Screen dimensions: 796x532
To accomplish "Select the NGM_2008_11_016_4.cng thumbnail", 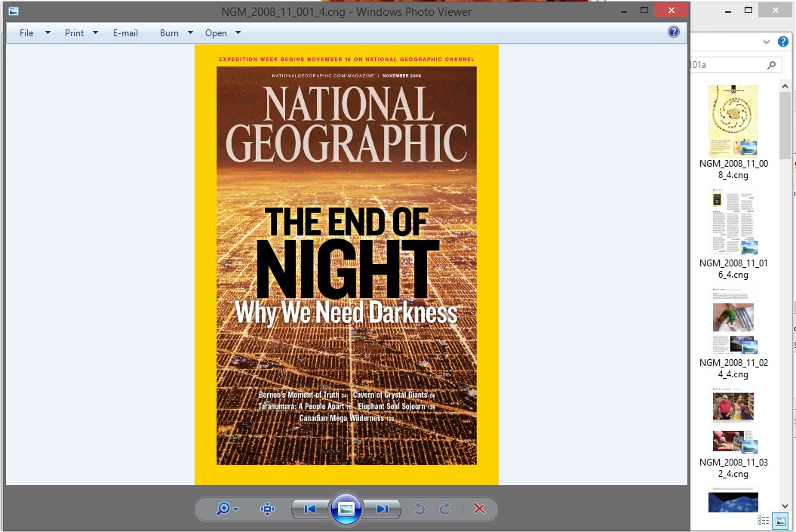I will (733, 221).
